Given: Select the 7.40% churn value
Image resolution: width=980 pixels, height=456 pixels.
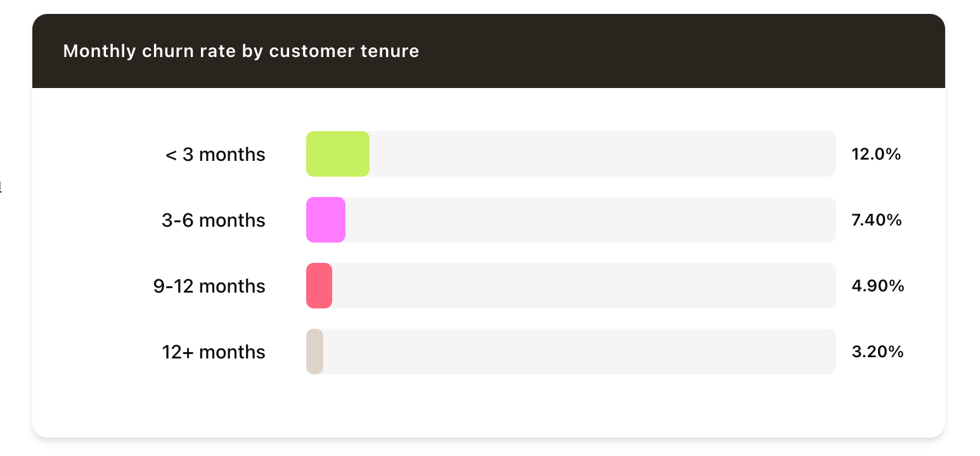Looking at the screenshot, I should [877, 220].
